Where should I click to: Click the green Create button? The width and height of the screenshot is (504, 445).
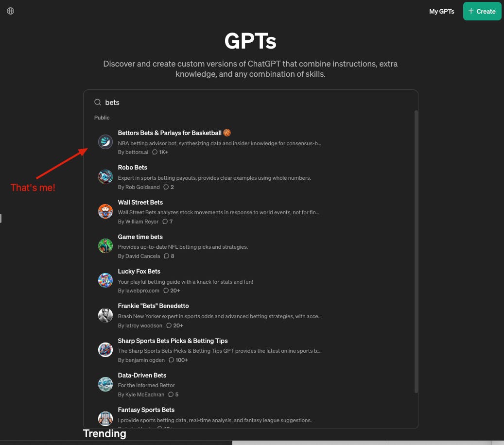coord(482,11)
